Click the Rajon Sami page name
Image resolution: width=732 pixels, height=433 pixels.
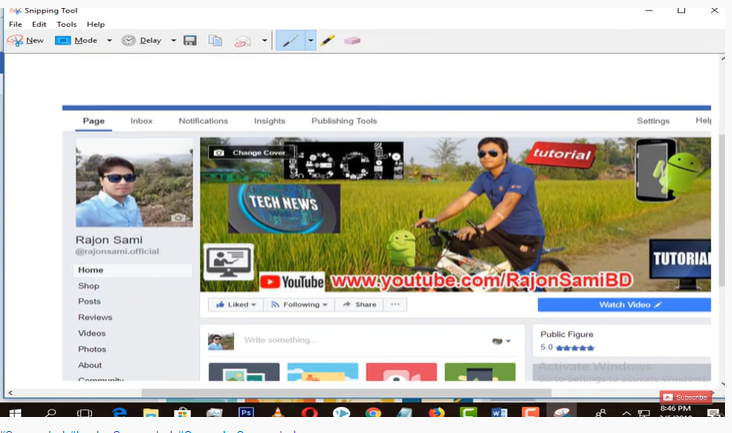[x=109, y=240]
